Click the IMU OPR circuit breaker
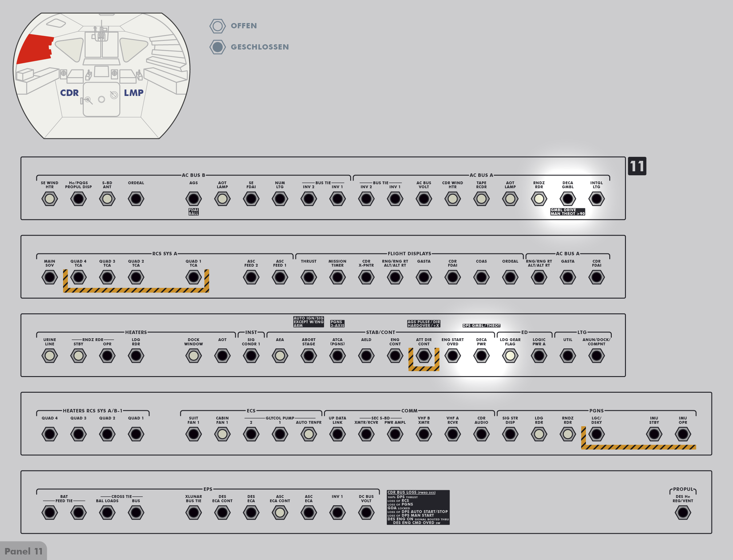Screen dimensions: 733x560 683,434
